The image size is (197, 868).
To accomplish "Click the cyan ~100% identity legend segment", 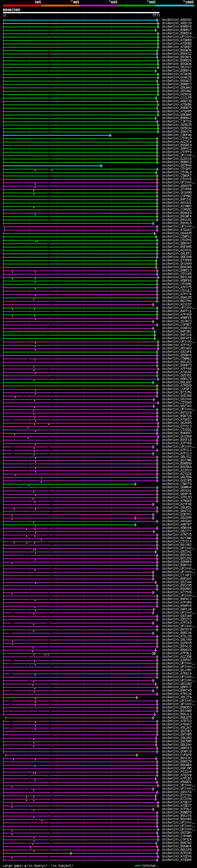I will (175, 6).
